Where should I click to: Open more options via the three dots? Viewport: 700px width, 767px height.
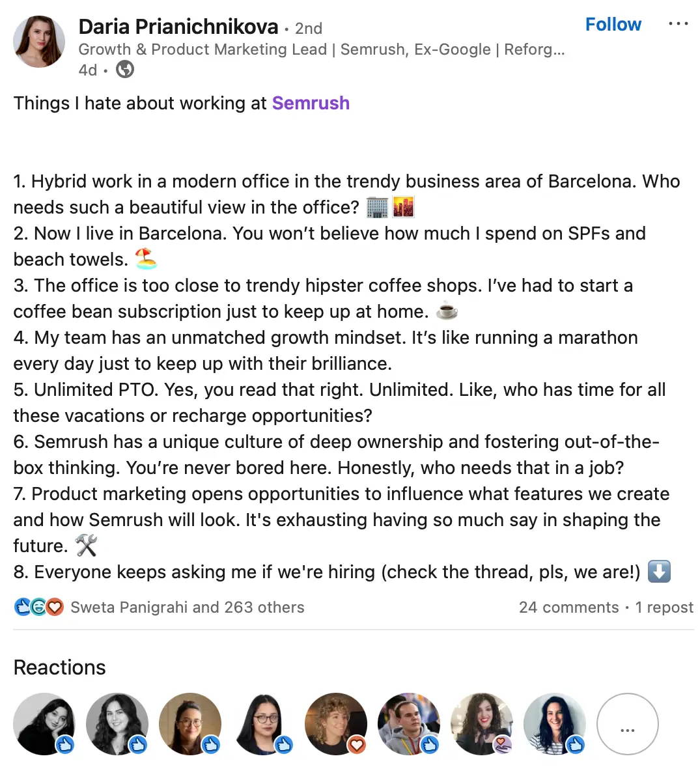pyautogui.click(x=679, y=23)
